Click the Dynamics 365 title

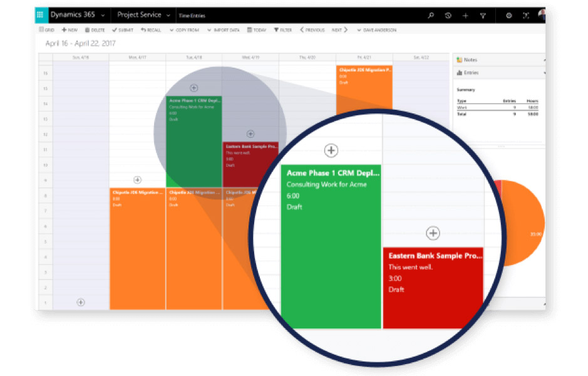(x=73, y=15)
